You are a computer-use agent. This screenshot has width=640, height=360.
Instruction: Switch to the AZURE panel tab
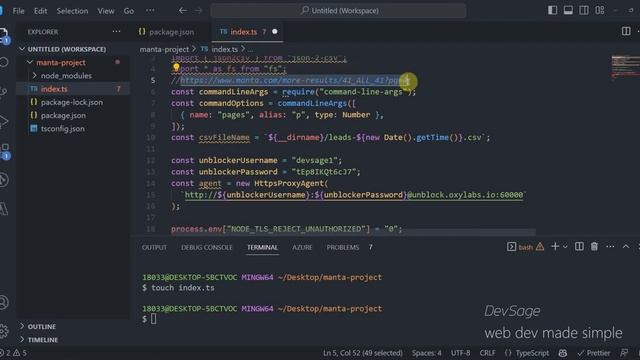coord(302,247)
